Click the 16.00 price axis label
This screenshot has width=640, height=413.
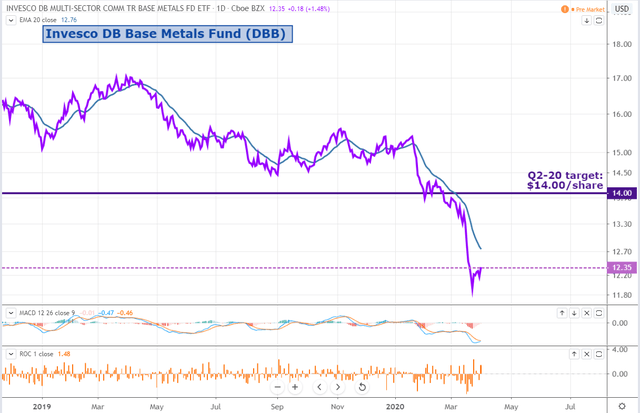(622, 114)
